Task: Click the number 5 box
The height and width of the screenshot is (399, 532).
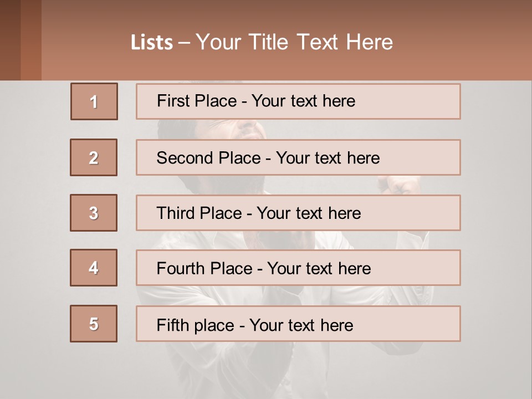Action: [94, 324]
